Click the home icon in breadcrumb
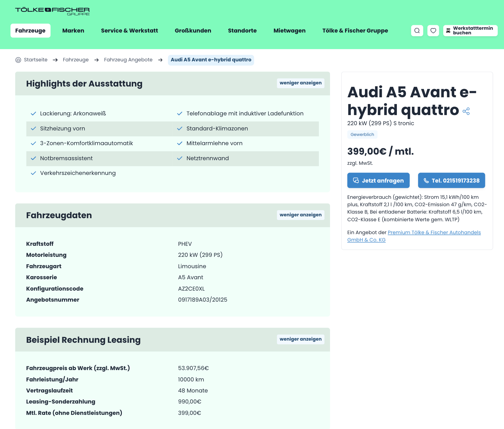Screen dimensions: 504x429 [18, 60]
